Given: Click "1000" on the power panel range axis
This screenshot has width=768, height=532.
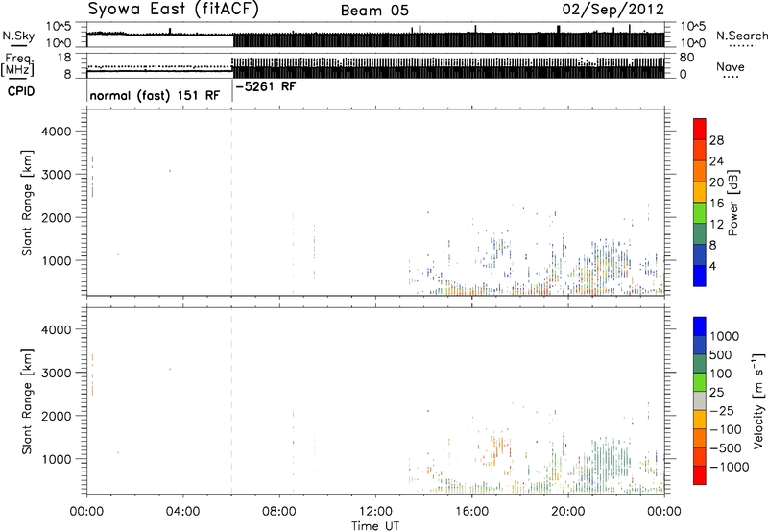Looking at the screenshot, I should (x=56, y=260).
